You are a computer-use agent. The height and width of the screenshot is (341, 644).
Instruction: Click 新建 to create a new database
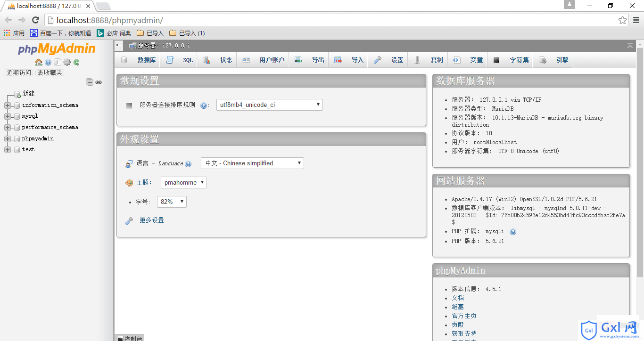point(28,94)
